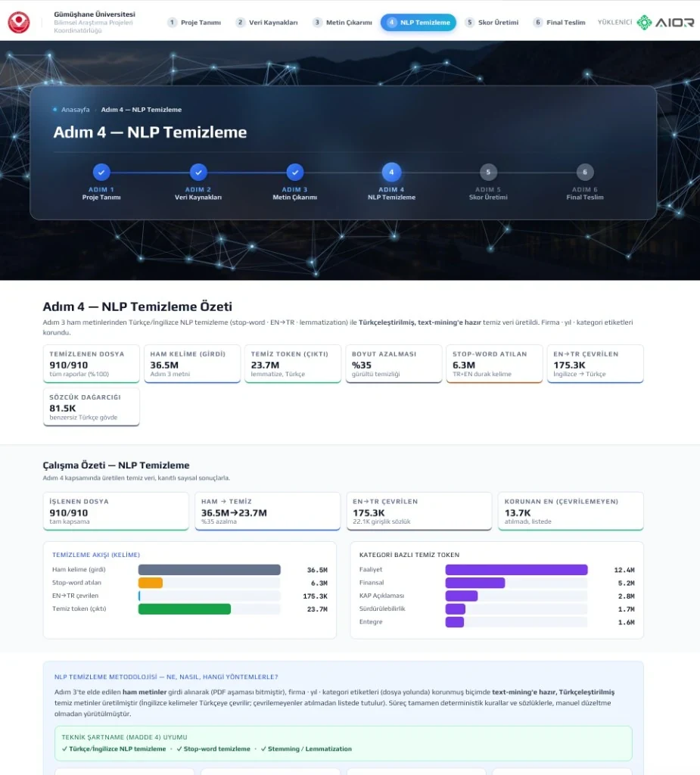700x775 pixels.
Task: Click the Sürdürülebilirlik category label
Action: coord(382,608)
